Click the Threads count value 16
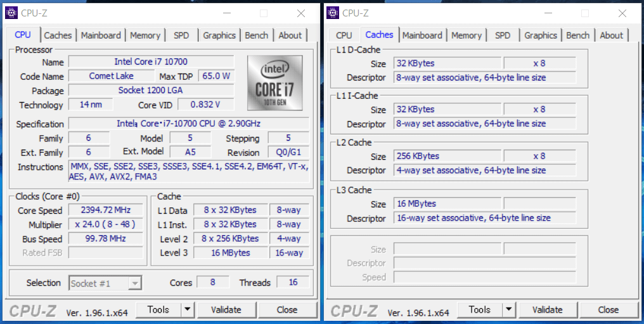The image size is (644, 324). (x=293, y=282)
